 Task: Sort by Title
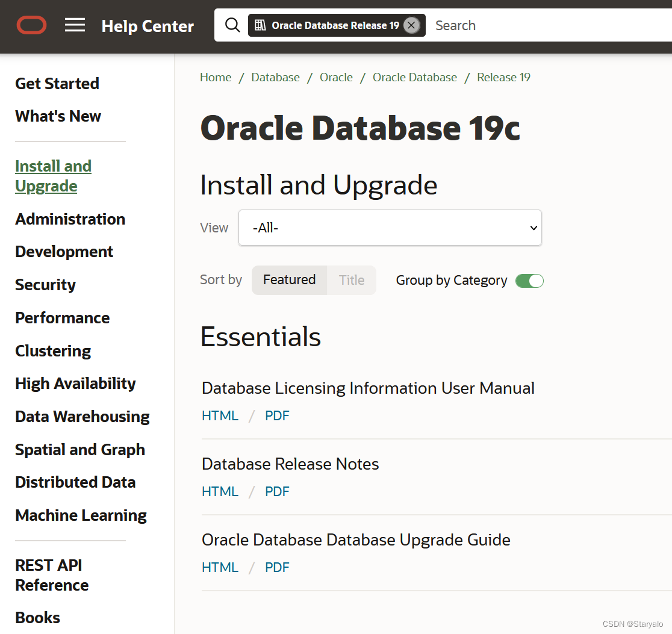pos(352,280)
